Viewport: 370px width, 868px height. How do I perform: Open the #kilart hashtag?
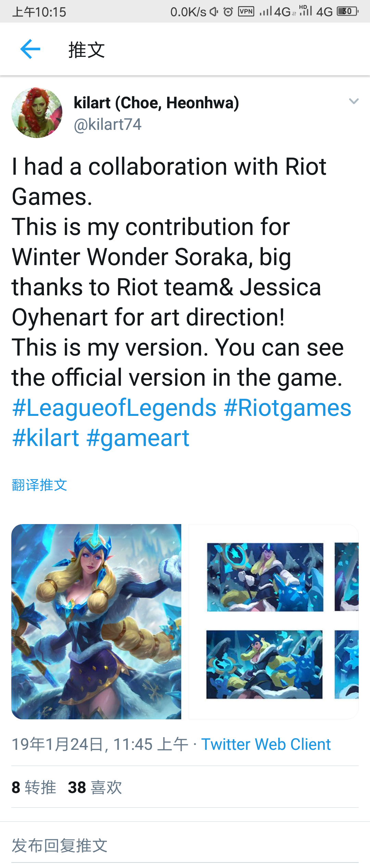tap(46, 438)
